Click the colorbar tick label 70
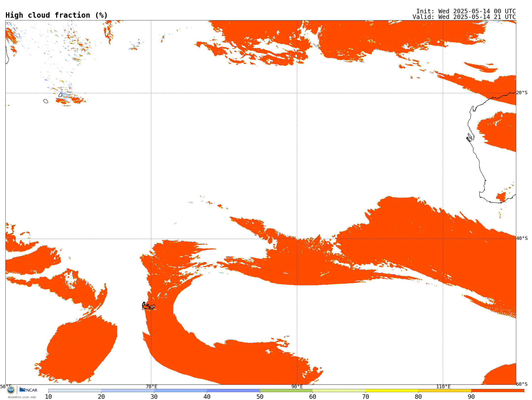This screenshot has width=532, height=400. tap(366, 397)
